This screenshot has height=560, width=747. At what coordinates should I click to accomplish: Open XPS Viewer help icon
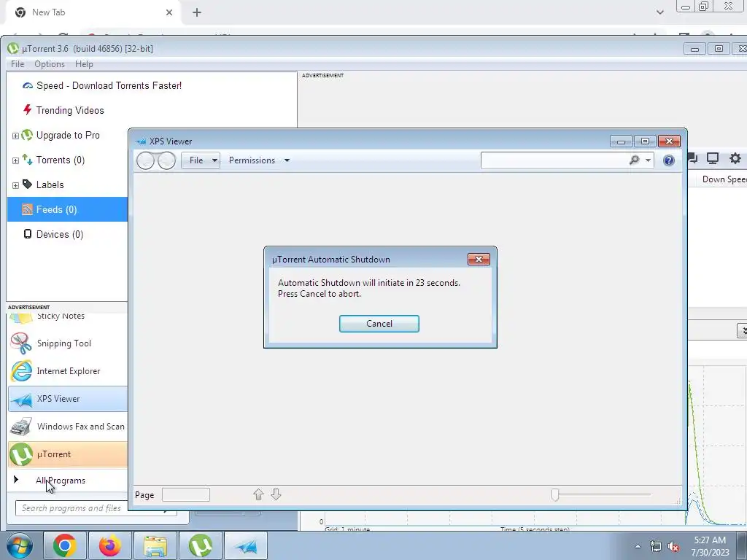pyautogui.click(x=669, y=160)
